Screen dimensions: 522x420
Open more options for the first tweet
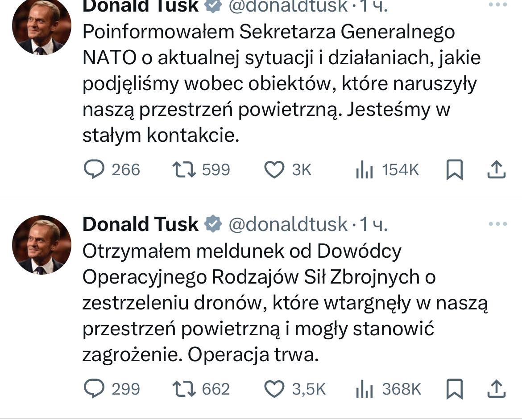[x=498, y=4]
